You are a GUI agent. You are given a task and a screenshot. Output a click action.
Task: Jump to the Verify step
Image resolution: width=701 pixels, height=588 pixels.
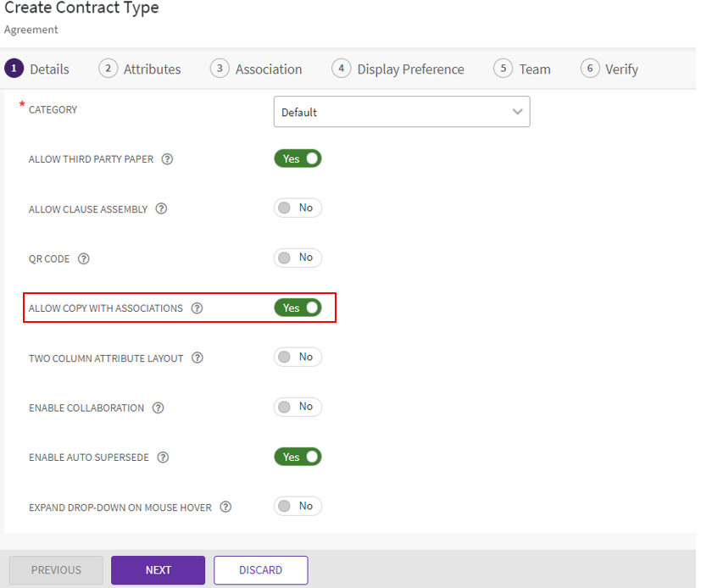click(609, 69)
